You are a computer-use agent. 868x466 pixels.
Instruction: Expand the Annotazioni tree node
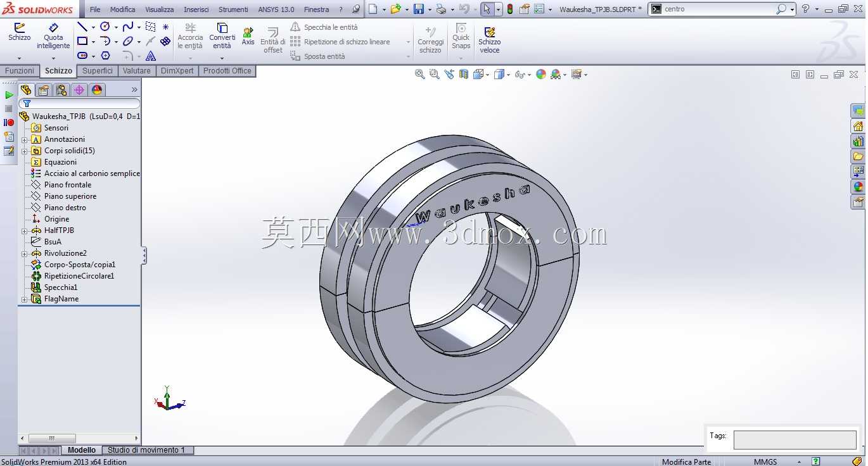[x=24, y=139]
